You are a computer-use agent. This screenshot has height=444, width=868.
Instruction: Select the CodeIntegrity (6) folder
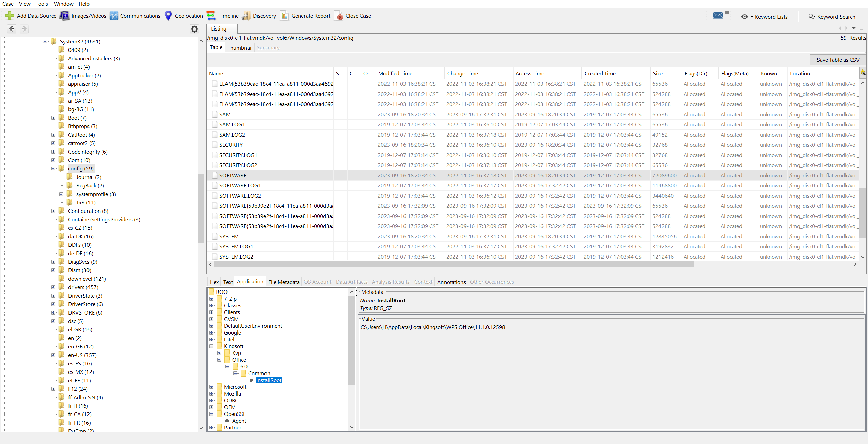(x=88, y=152)
